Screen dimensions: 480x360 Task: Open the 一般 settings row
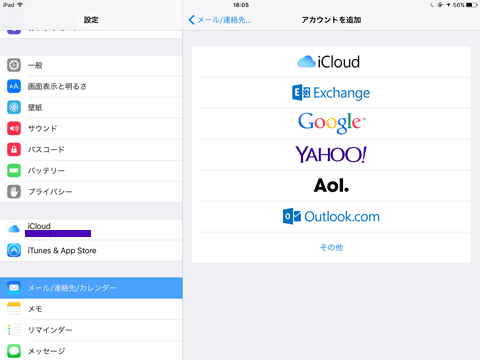(91, 65)
